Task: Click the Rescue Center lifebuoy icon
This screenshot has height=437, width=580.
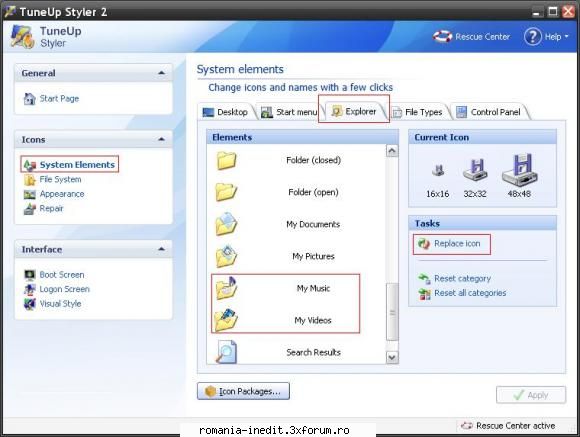Action: 442,37
